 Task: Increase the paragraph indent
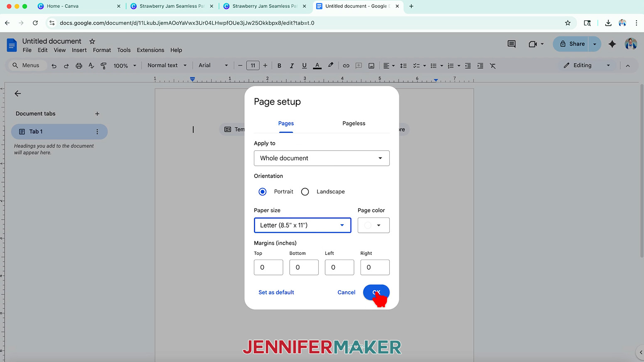(480, 66)
